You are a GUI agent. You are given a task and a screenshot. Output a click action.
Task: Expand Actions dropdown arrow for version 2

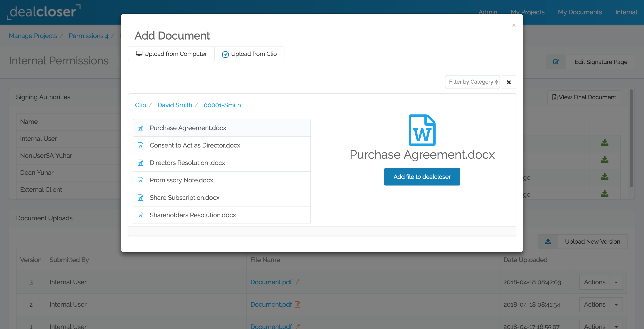coord(616,304)
